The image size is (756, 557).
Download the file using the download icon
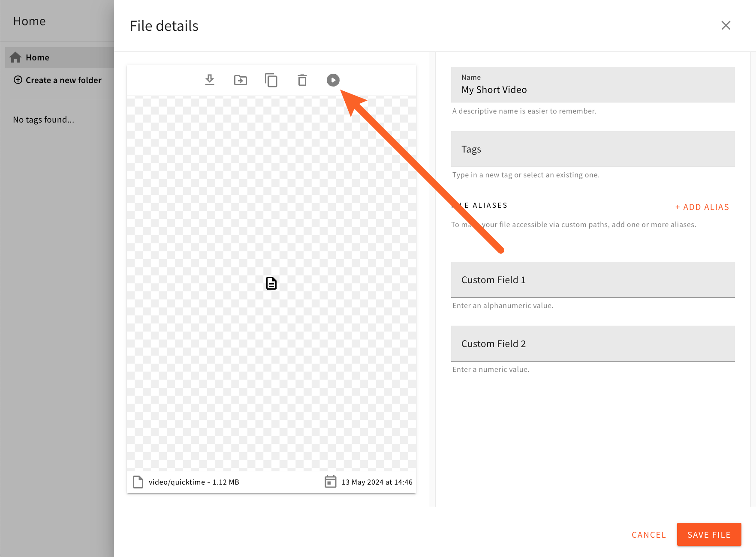coord(210,80)
